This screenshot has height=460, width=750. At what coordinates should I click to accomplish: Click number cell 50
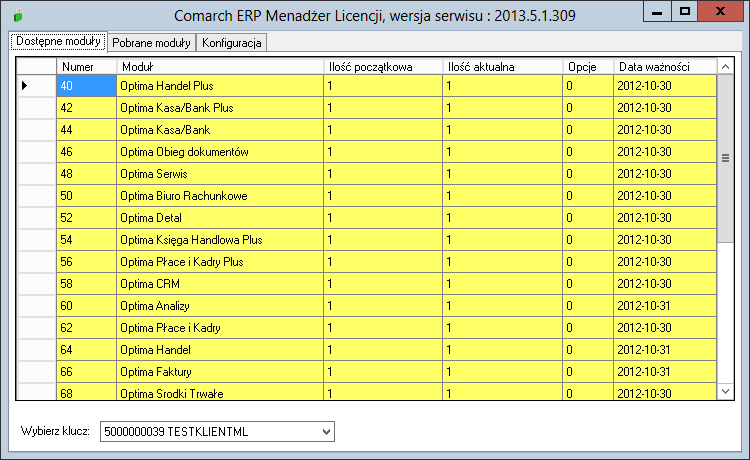(x=87, y=196)
